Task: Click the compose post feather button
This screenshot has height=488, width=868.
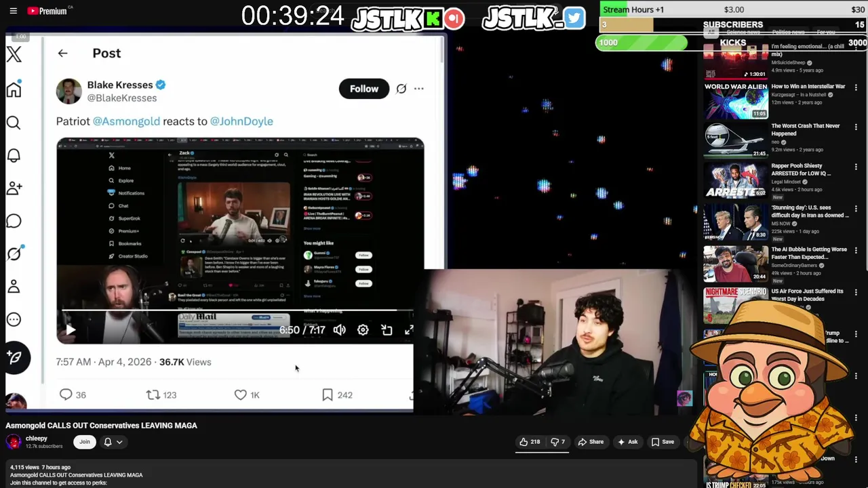Action: [16, 357]
